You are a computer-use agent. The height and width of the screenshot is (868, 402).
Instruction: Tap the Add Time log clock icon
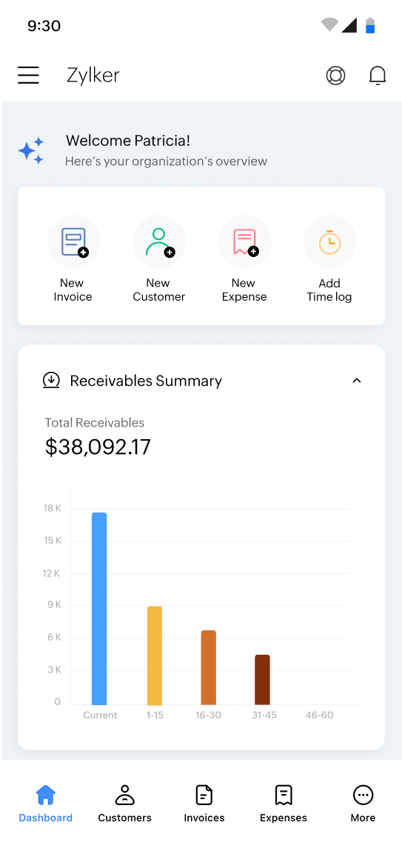coord(329,242)
